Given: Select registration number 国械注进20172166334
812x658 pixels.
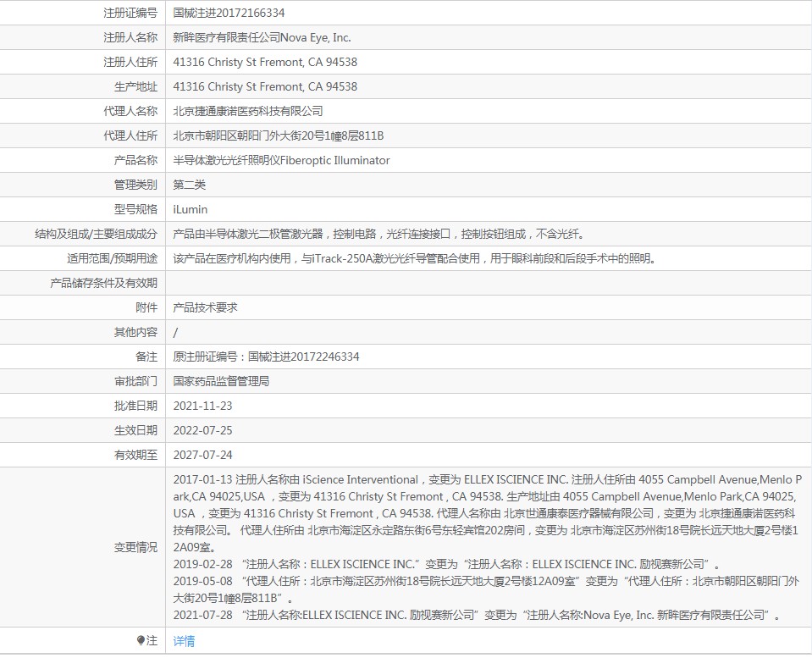Looking at the screenshot, I should [x=229, y=13].
